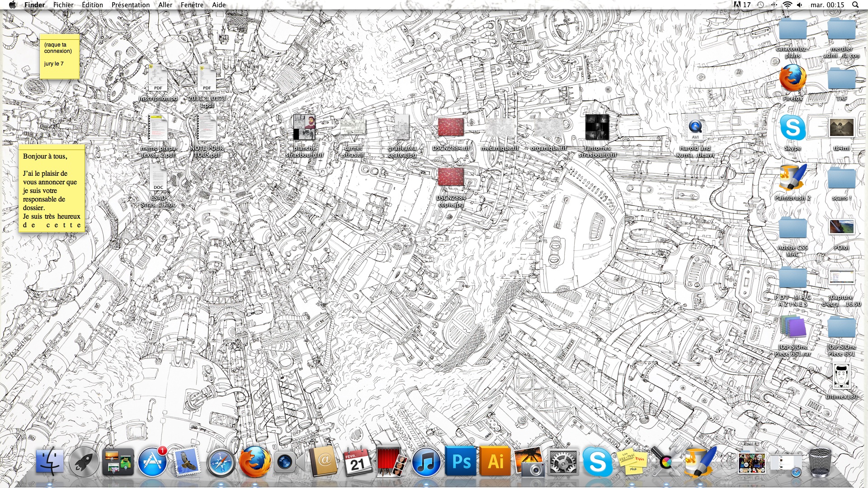Open Mission Control in the Dock
This screenshot has height=488, width=868.
[x=118, y=462]
